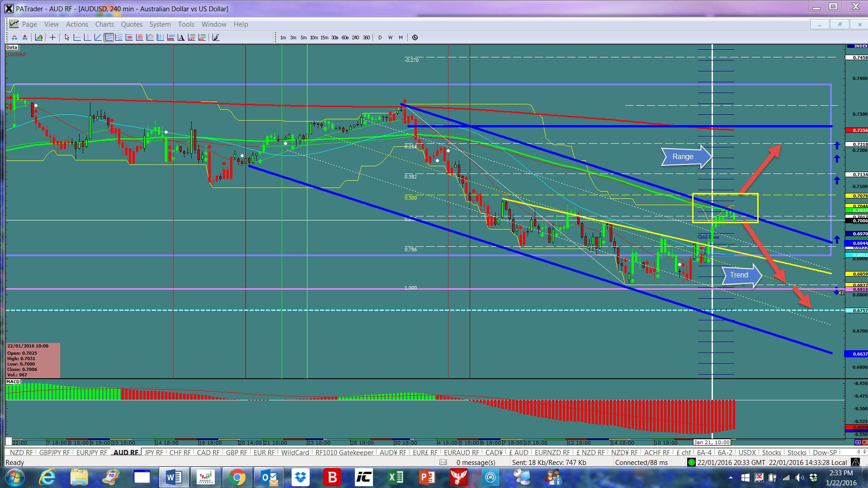Switch to the NZD RF tab
The width and height of the screenshot is (868, 488).
tap(21, 452)
